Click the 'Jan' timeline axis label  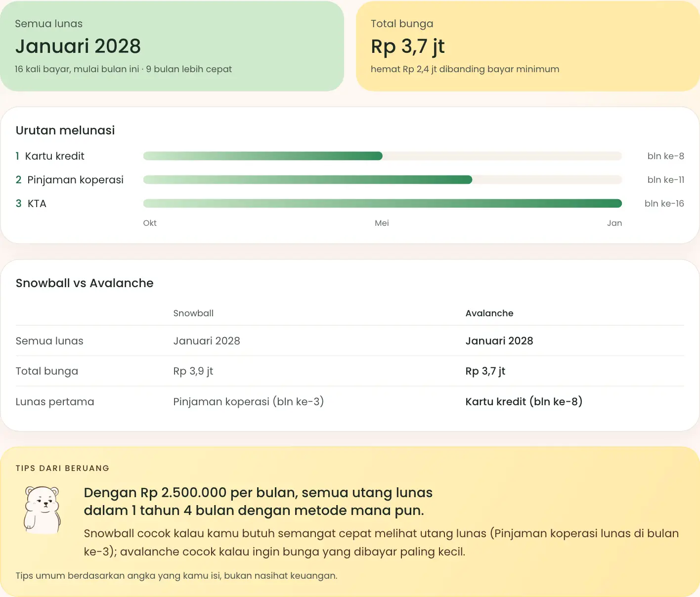click(x=614, y=223)
